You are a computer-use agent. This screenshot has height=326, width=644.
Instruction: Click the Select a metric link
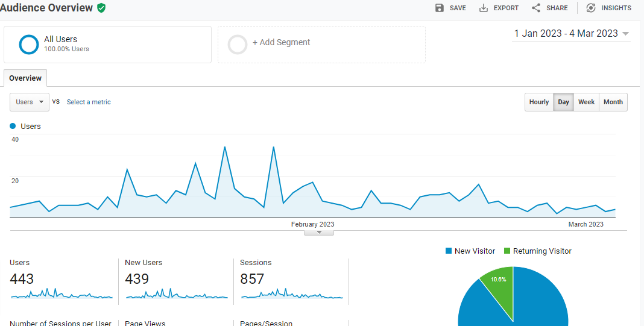click(x=89, y=102)
